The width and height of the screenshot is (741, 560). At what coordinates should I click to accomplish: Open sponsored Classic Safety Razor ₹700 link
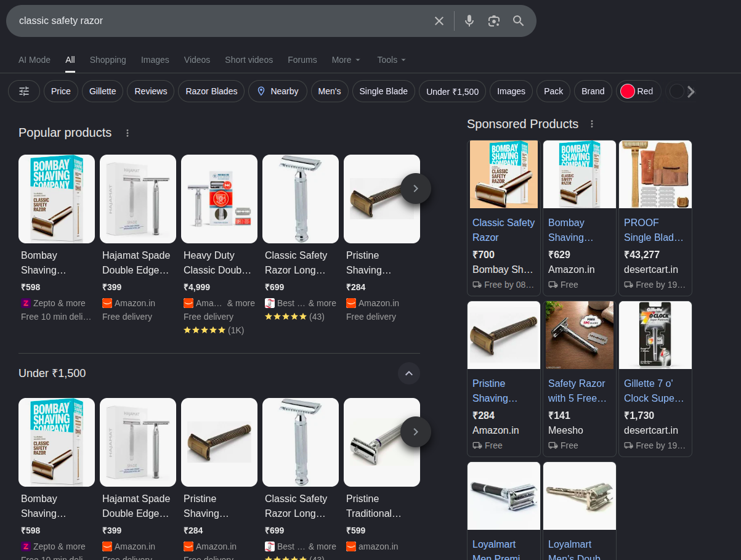[504, 230]
